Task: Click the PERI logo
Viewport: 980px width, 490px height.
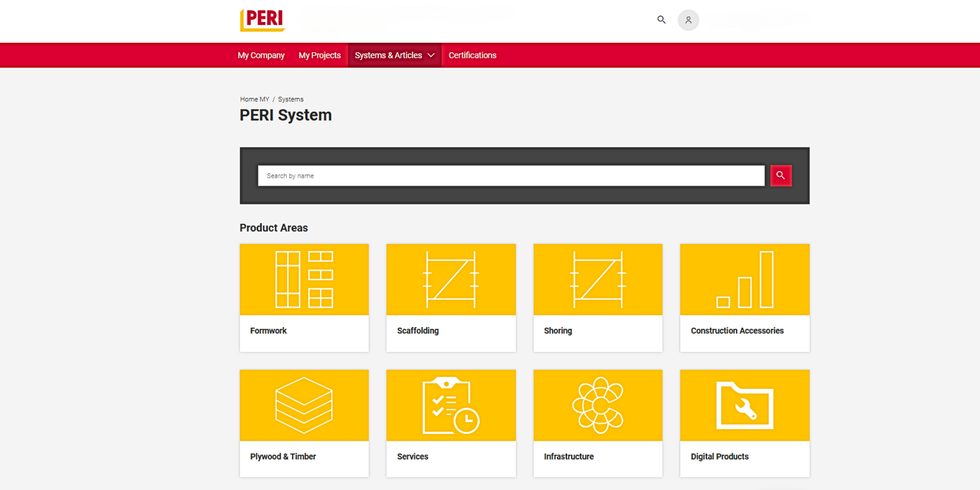Action: (x=263, y=20)
